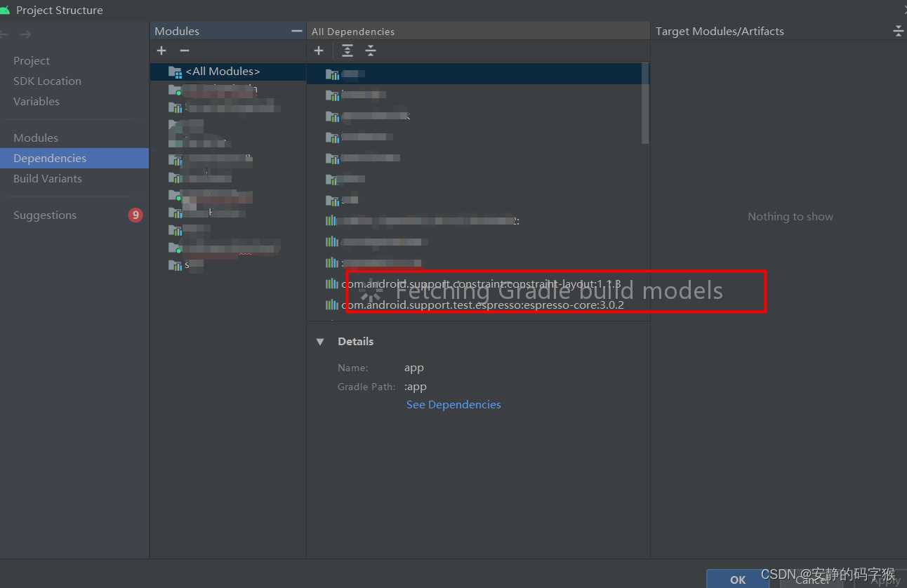Click the forward navigation arrow

pyautogui.click(x=25, y=34)
